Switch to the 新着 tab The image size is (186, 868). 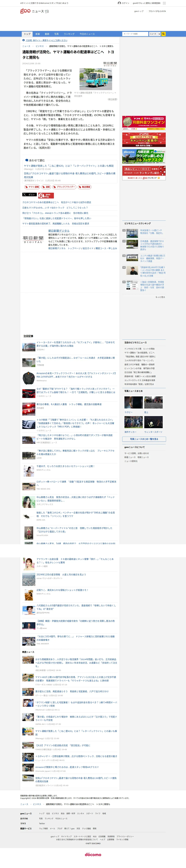38,34
